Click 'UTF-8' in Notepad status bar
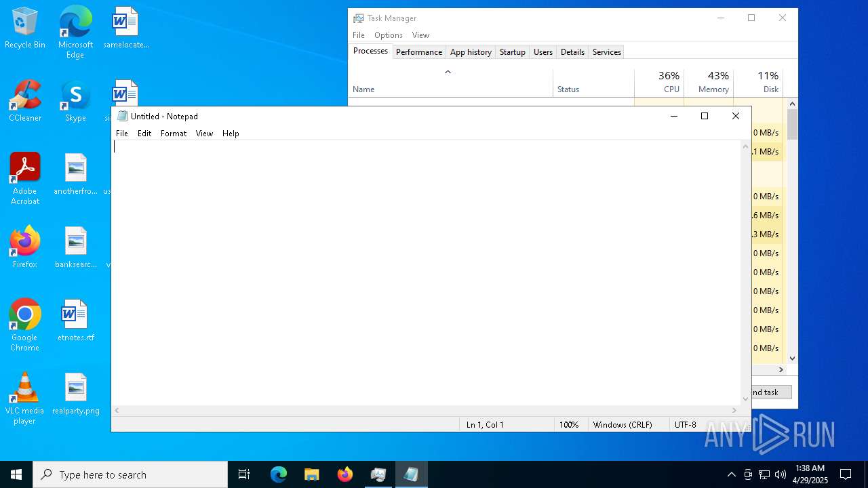The height and width of the screenshot is (488, 868). coord(685,425)
